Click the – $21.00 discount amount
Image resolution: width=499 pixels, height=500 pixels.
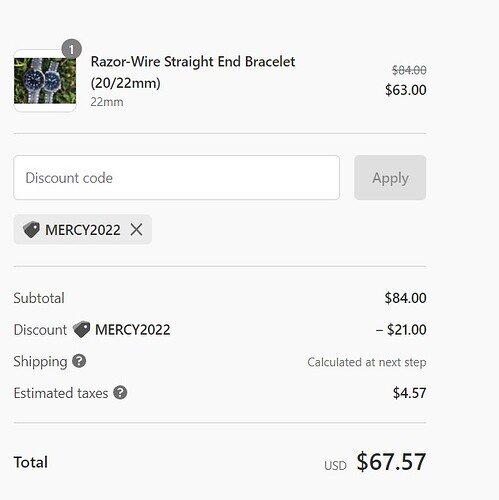(401, 330)
